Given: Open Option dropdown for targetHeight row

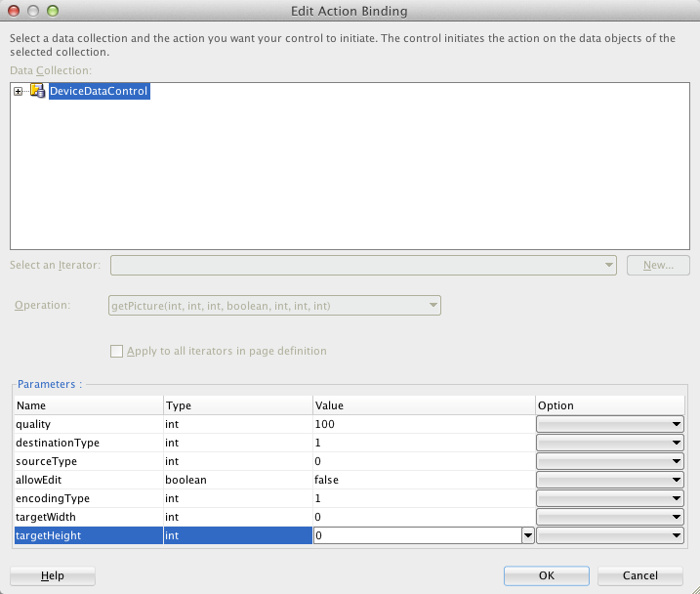Looking at the screenshot, I should click(x=610, y=535).
